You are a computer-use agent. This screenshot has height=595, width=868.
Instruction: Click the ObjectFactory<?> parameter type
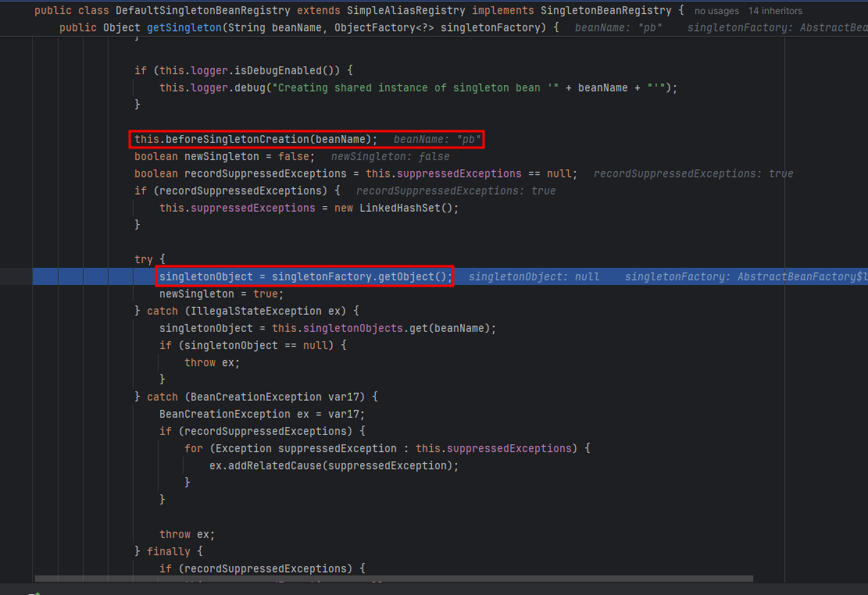click(x=384, y=27)
